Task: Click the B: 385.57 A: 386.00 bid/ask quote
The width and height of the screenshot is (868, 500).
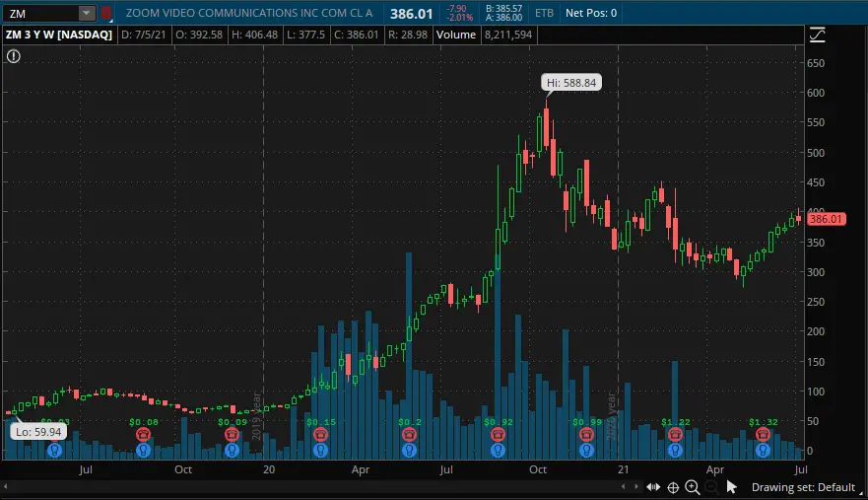Action: 503,13
